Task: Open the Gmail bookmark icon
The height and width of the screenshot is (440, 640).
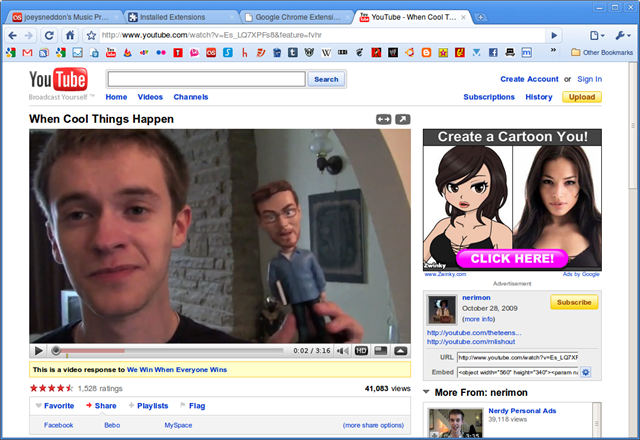Action: [x=27, y=53]
